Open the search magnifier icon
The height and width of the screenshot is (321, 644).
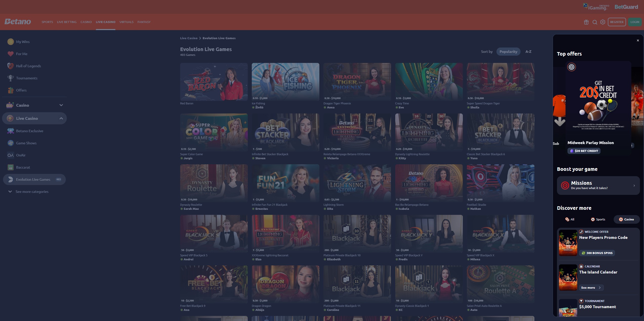pyautogui.click(x=595, y=22)
